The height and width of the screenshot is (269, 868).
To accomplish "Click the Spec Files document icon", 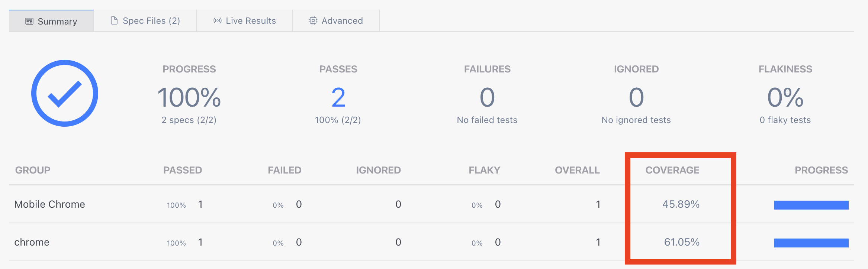I will [x=114, y=20].
